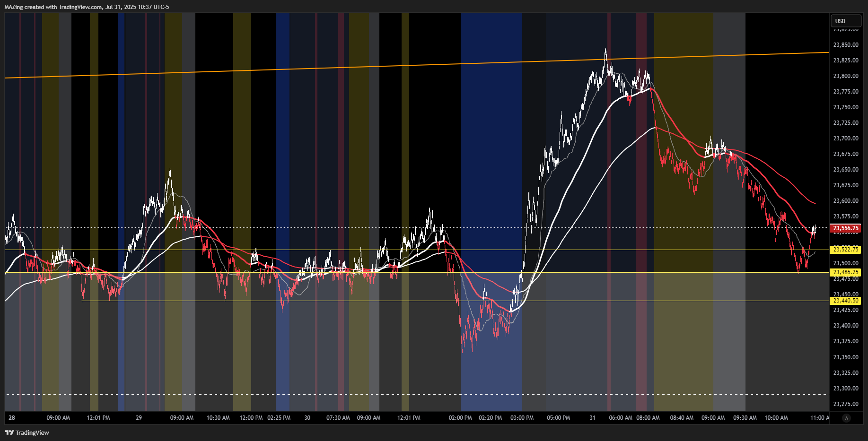The width and height of the screenshot is (868, 441).
Task: Click the orange trendline across the chart
Action: 416,65
